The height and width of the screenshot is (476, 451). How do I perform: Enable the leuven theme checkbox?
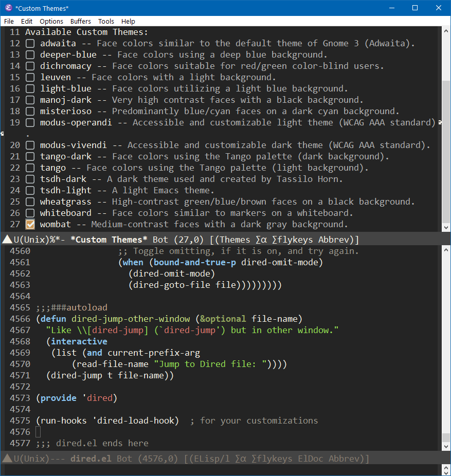(30, 78)
